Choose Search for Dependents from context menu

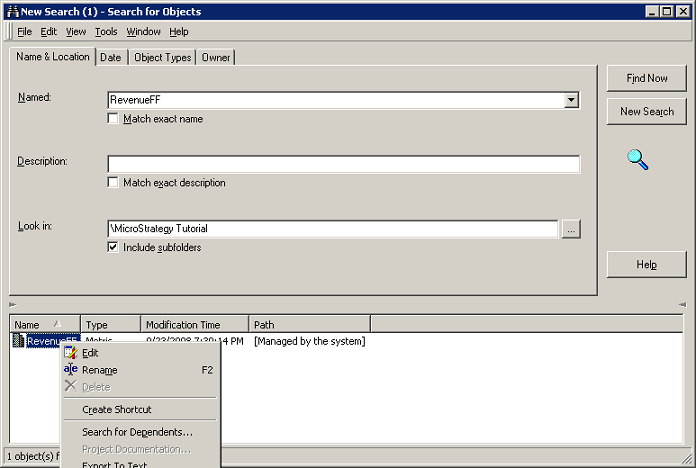click(x=137, y=432)
